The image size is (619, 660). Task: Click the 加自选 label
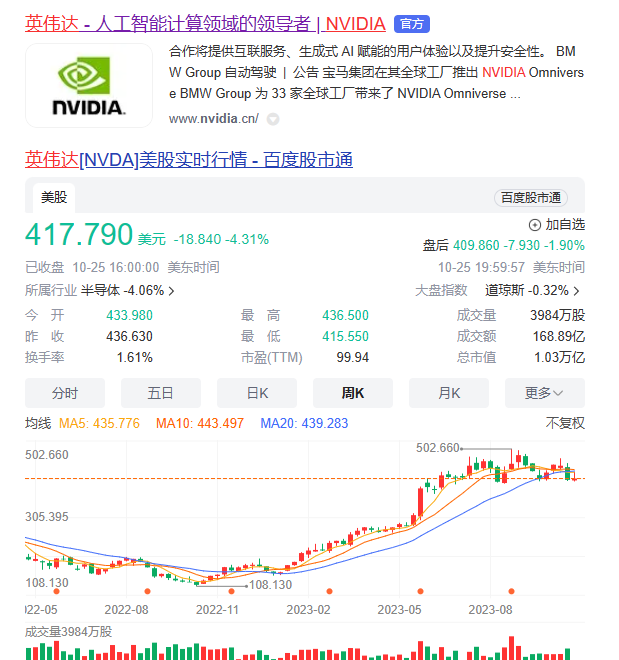pos(565,225)
